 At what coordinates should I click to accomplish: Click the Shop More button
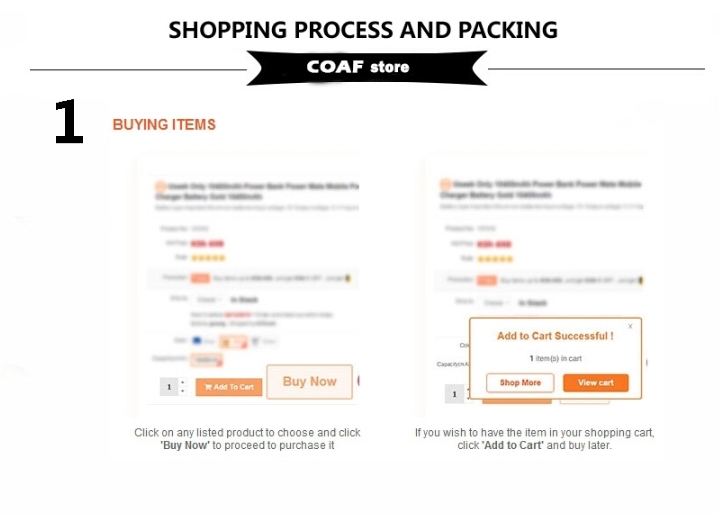[520, 382]
